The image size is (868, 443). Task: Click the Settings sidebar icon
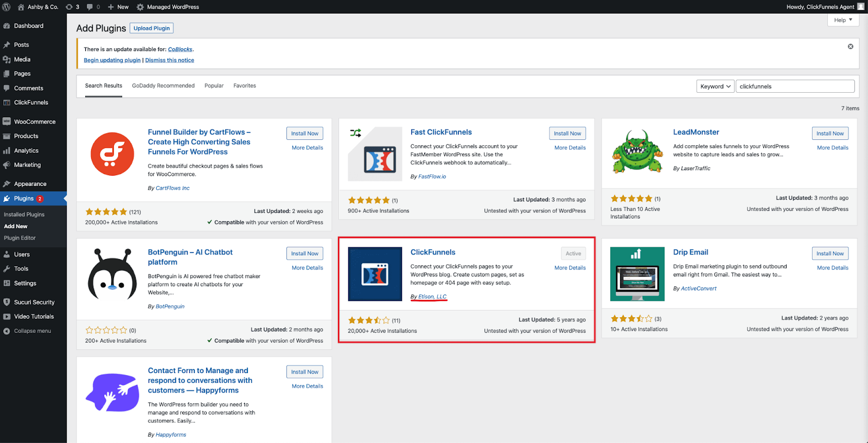point(7,283)
